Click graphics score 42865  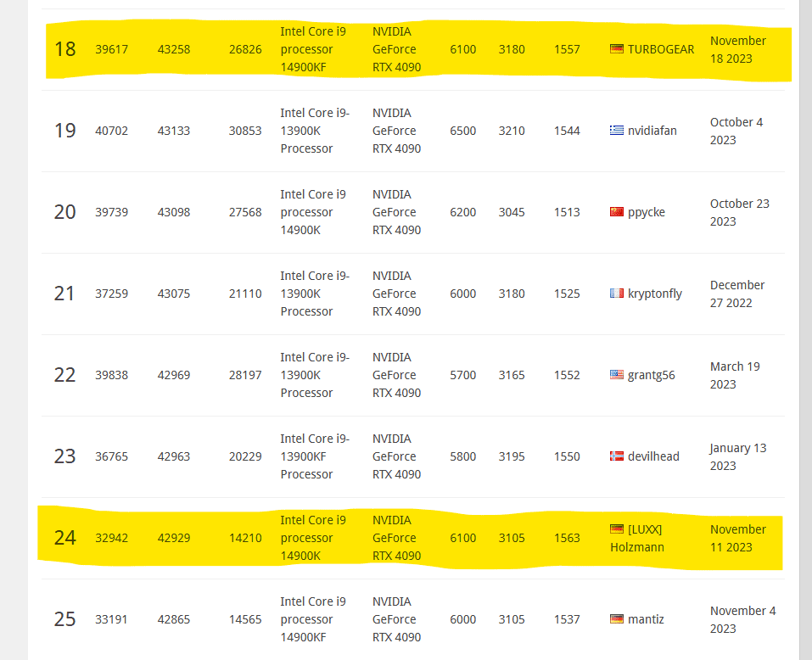click(x=173, y=619)
